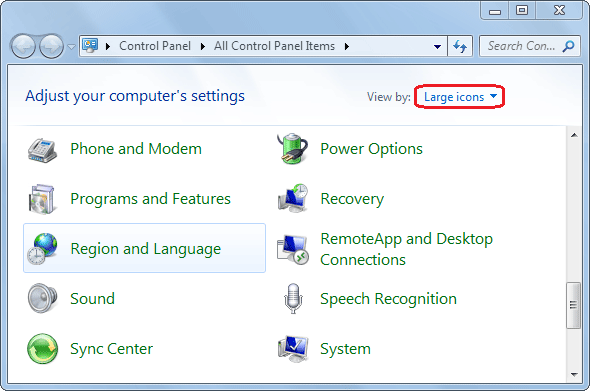Click the Search Control Panel input box
This screenshot has height=391, width=590.
pos(529,46)
